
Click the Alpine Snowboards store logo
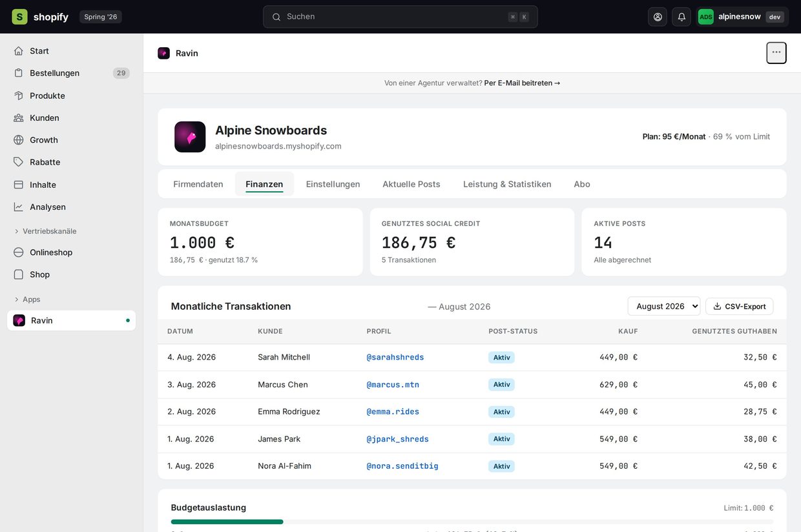pos(190,137)
